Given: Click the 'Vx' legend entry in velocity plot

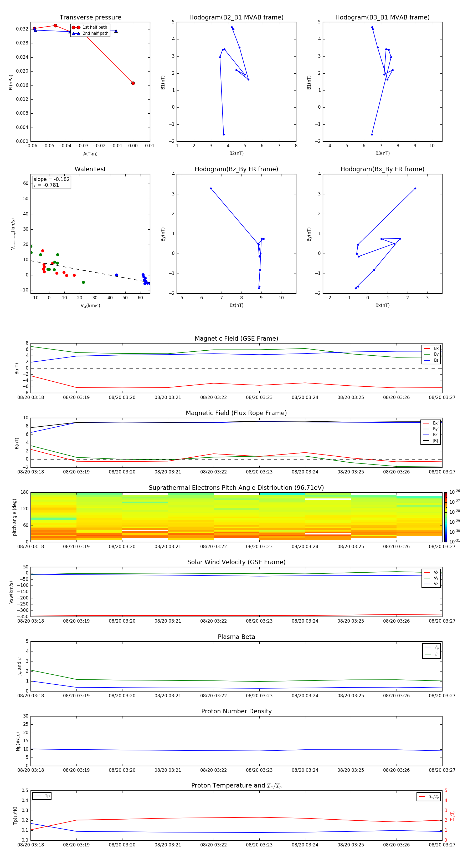Looking at the screenshot, I should [431, 572].
